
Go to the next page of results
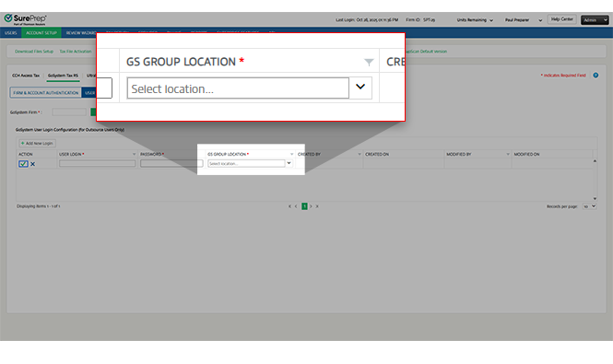point(312,206)
